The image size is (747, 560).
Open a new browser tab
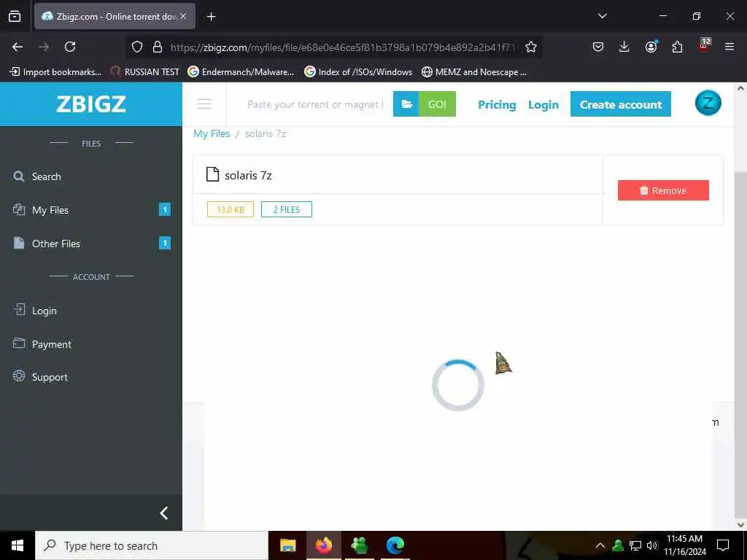coord(211,17)
